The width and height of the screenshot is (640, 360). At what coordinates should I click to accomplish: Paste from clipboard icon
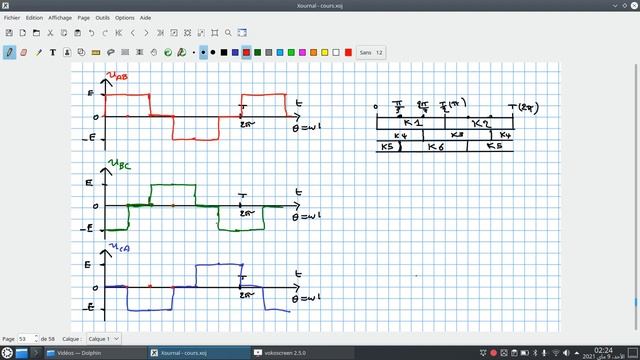click(78, 33)
